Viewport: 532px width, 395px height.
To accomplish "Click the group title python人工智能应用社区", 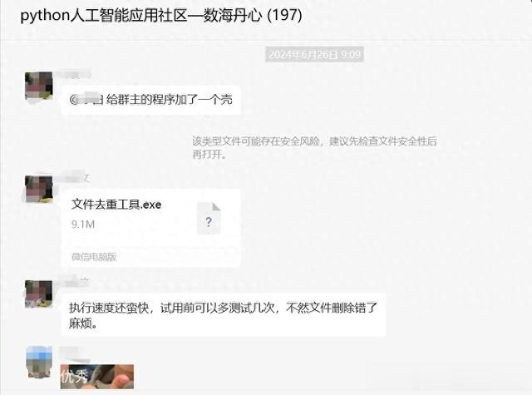I will point(140,16).
